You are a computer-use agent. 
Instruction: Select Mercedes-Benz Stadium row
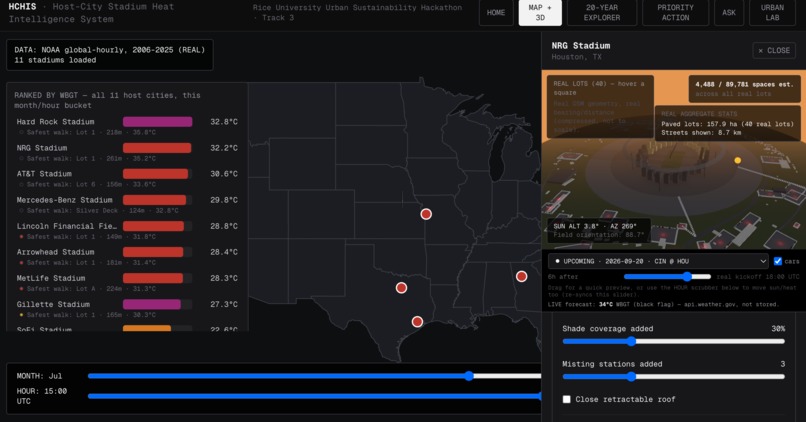127,205
